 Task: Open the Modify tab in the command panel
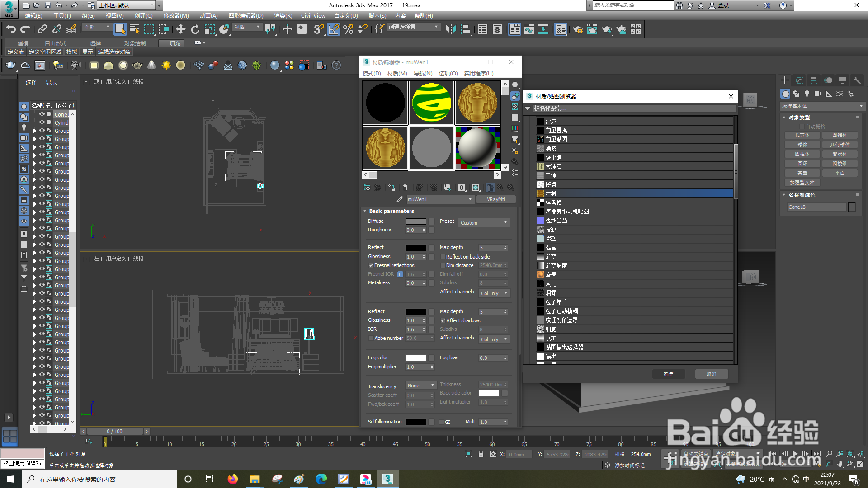[x=799, y=80]
